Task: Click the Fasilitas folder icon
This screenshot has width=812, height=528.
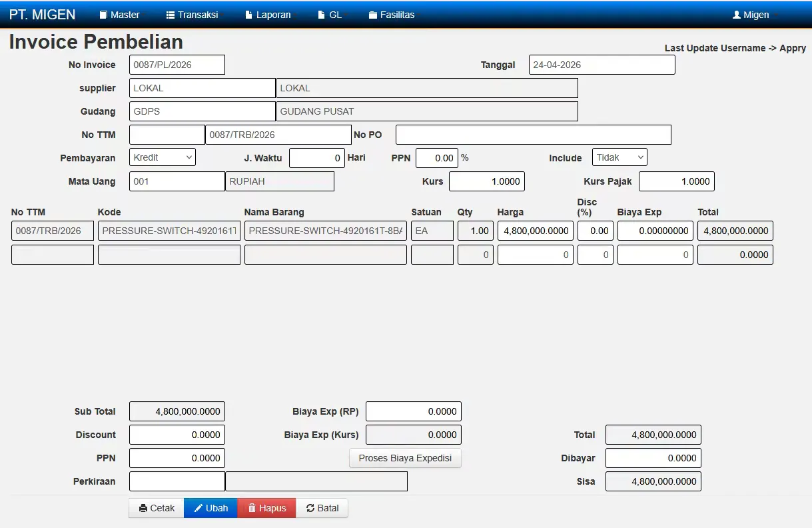Action: (x=373, y=15)
